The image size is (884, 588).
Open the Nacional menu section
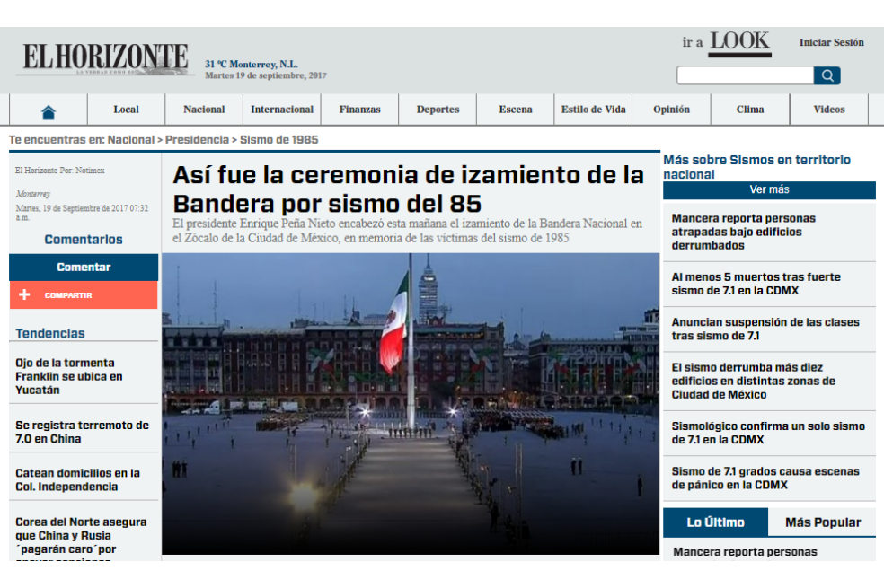coord(204,110)
